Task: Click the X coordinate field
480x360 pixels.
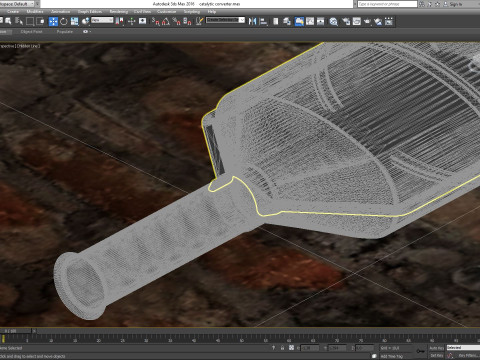Action: 310,348
